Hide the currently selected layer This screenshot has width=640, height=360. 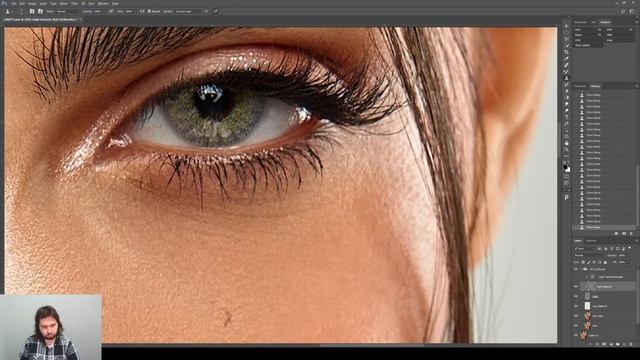pyautogui.click(x=576, y=287)
